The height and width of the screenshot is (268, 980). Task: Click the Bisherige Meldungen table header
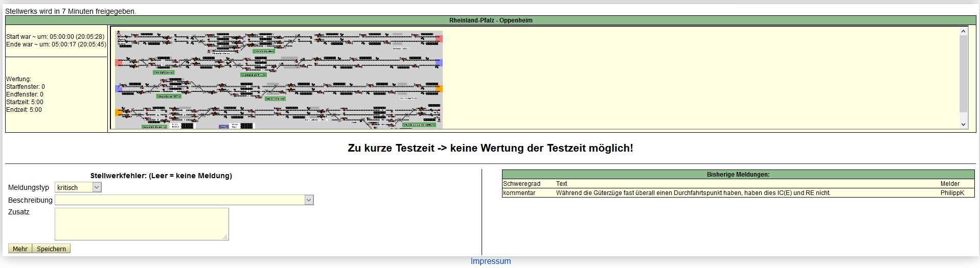click(x=738, y=175)
